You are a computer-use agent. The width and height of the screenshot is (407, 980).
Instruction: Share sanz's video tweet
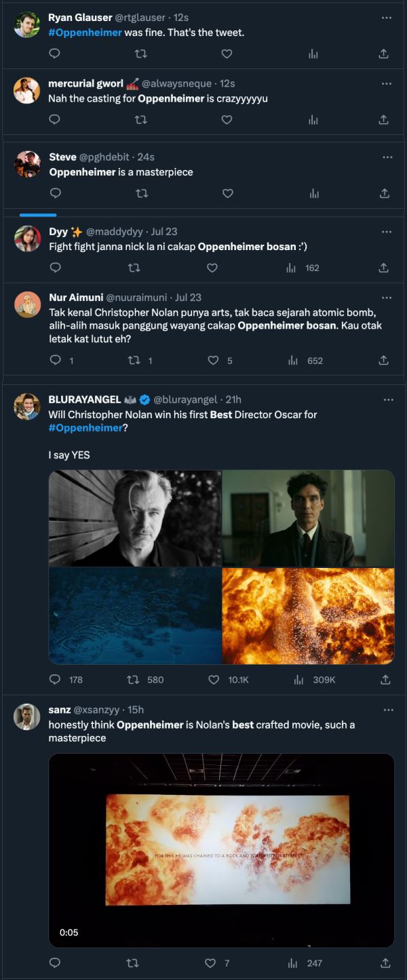click(x=385, y=963)
